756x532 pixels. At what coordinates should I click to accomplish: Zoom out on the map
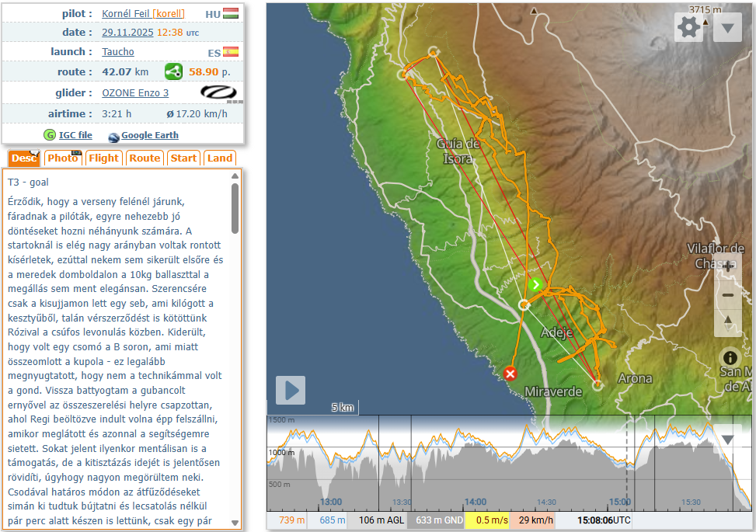pos(728,295)
